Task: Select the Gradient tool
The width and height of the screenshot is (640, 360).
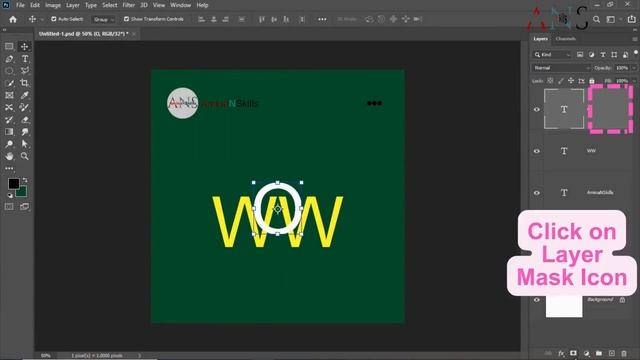Action: coord(9,132)
